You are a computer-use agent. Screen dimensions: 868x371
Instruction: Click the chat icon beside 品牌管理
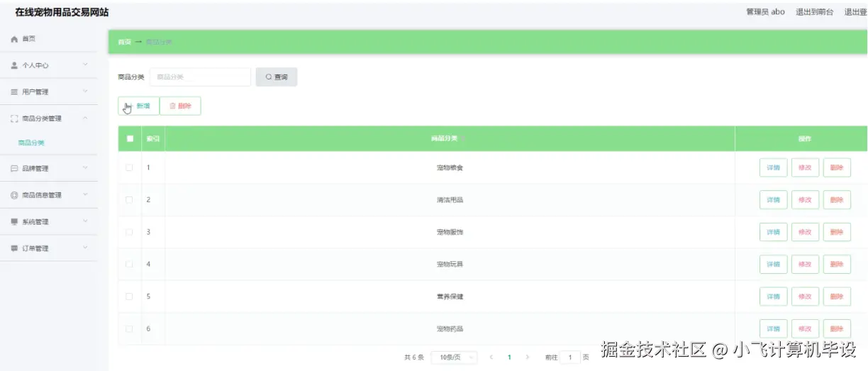(x=14, y=169)
